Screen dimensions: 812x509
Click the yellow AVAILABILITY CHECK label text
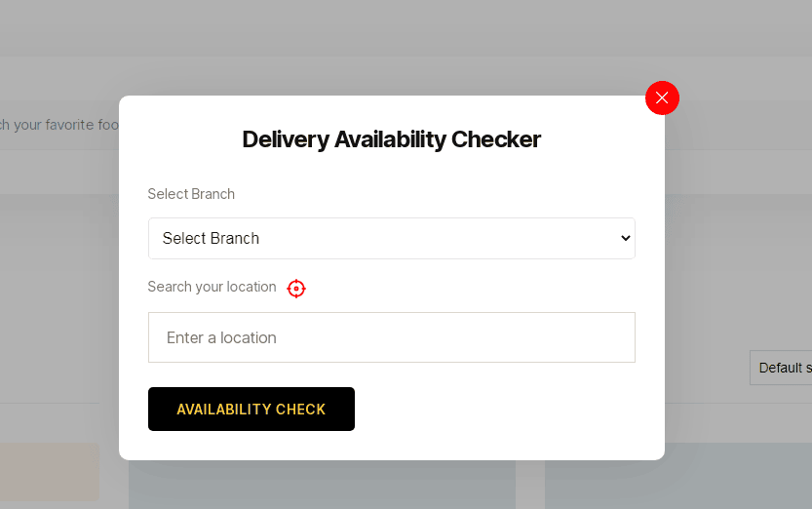coord(251,410)
